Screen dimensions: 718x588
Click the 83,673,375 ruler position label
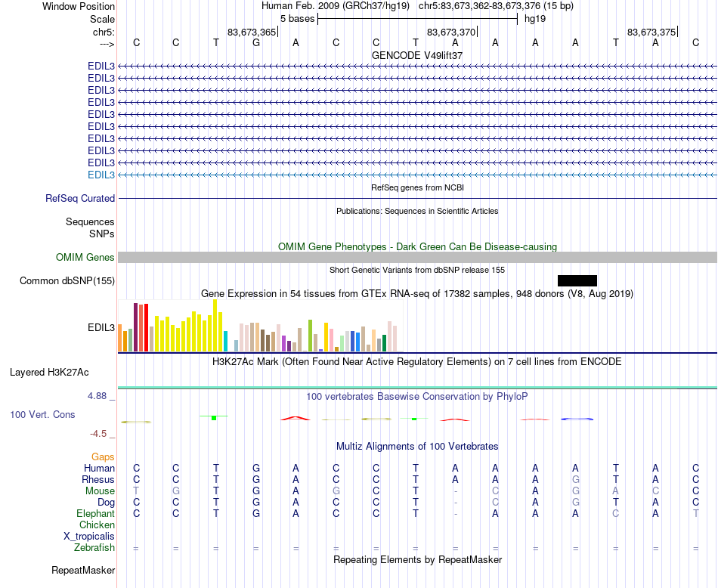coord(651,32)
